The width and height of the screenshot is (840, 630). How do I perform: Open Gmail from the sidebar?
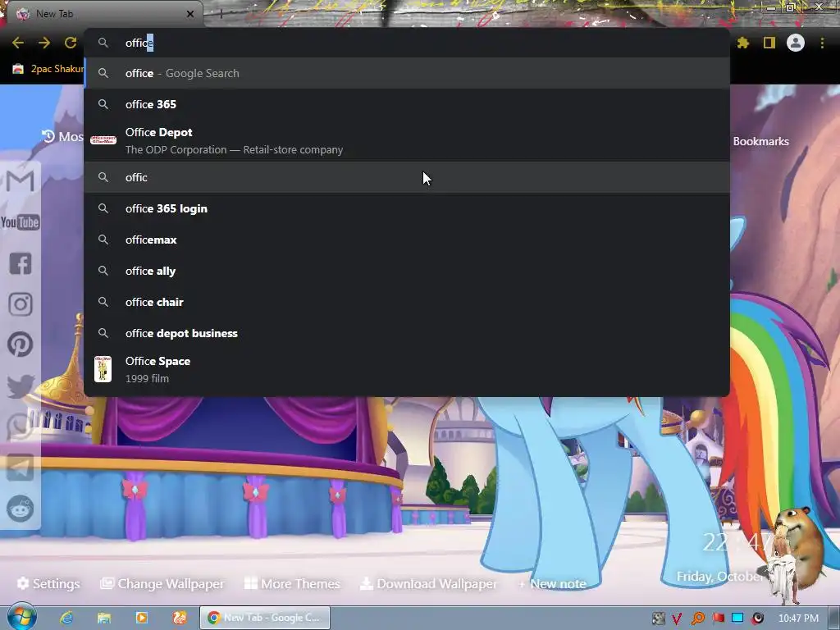point(21,180)
